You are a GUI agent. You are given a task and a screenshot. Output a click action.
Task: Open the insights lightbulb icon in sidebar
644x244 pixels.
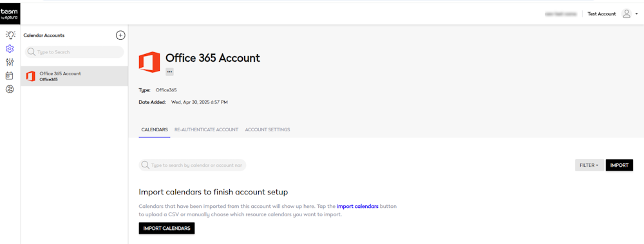pos(10,35)
